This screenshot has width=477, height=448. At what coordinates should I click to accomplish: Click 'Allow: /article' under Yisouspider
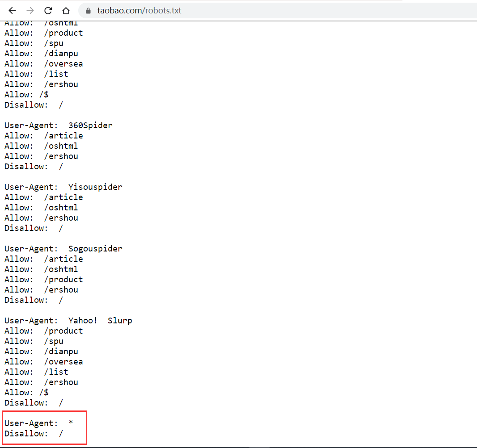(43, 197)
